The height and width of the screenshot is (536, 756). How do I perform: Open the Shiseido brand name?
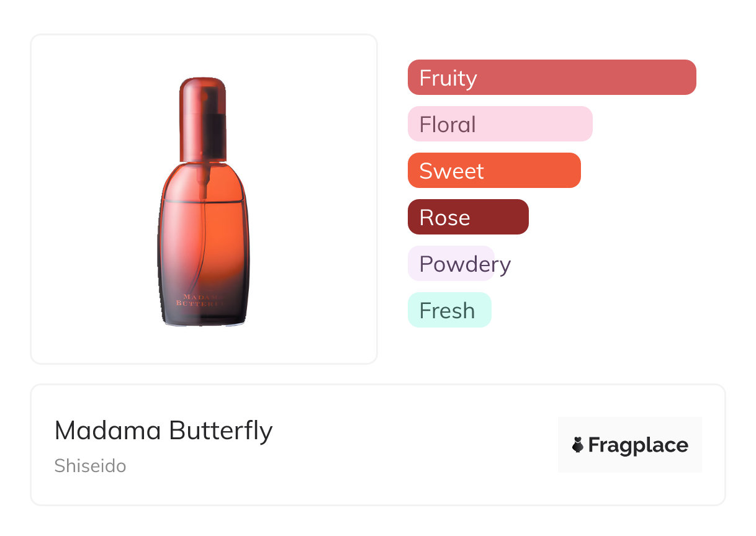tap(90, 466)
